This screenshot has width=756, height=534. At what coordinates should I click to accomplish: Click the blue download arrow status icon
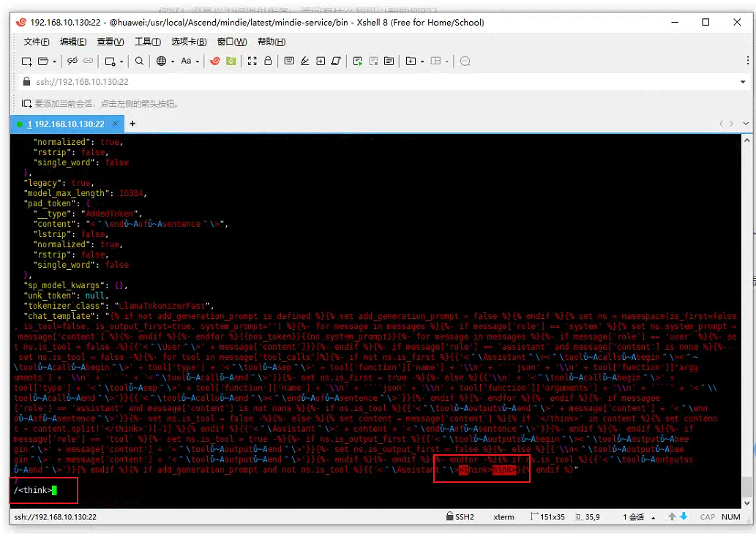[684, 516]
